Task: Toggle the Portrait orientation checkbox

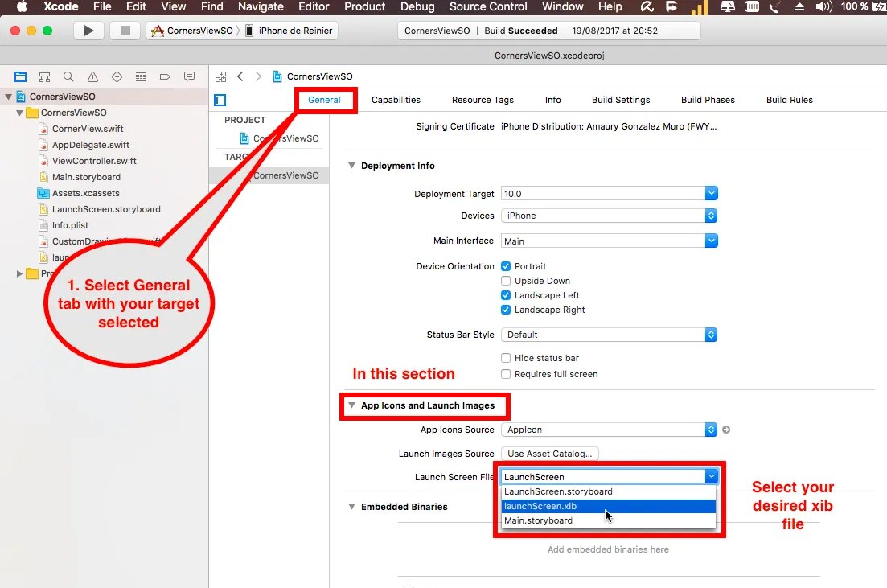Action: pyautogui.click(x=506, y=266)
